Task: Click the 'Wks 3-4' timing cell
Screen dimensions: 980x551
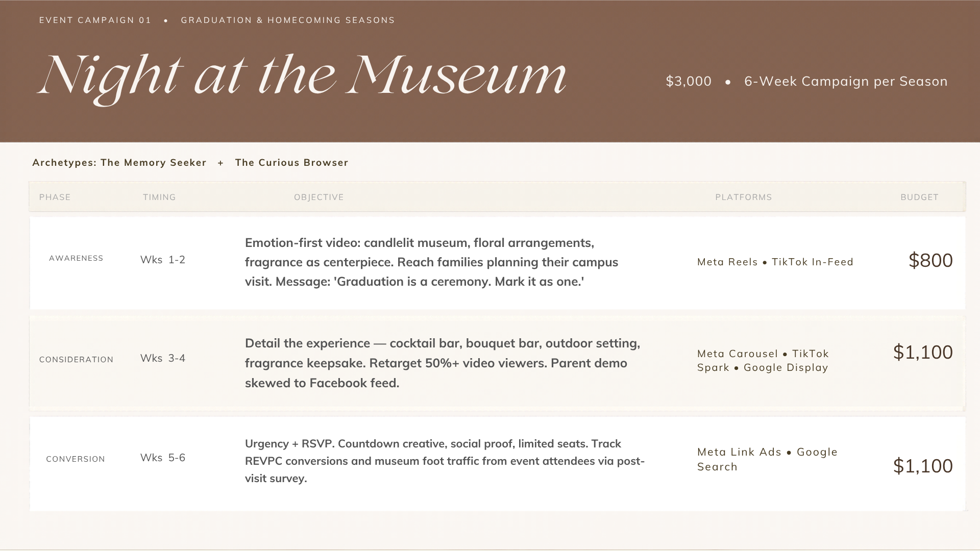Action: tap(163, 358)
